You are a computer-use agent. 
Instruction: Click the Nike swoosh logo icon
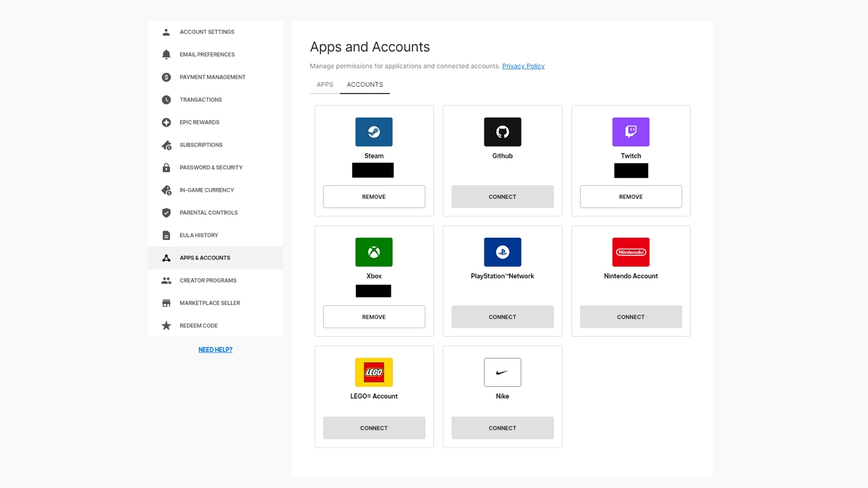tap(502, 372)
